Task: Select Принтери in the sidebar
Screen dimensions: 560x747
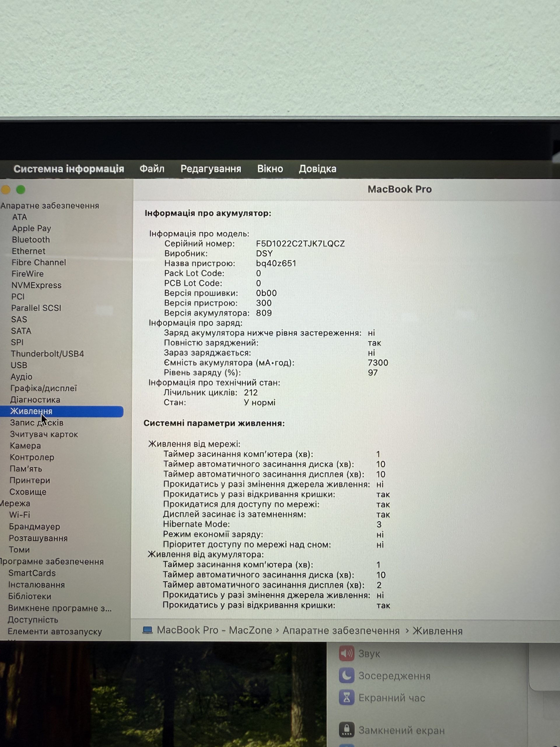Action: point(30,480)
